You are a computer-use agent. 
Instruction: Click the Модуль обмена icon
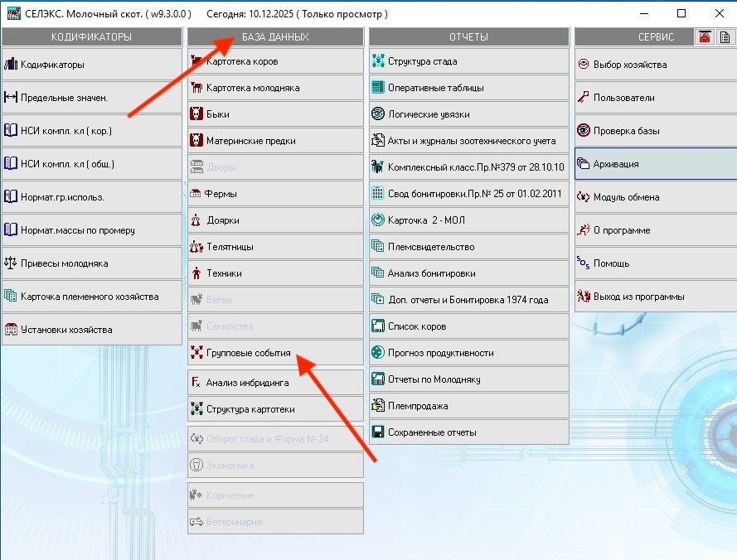(584, 197)
